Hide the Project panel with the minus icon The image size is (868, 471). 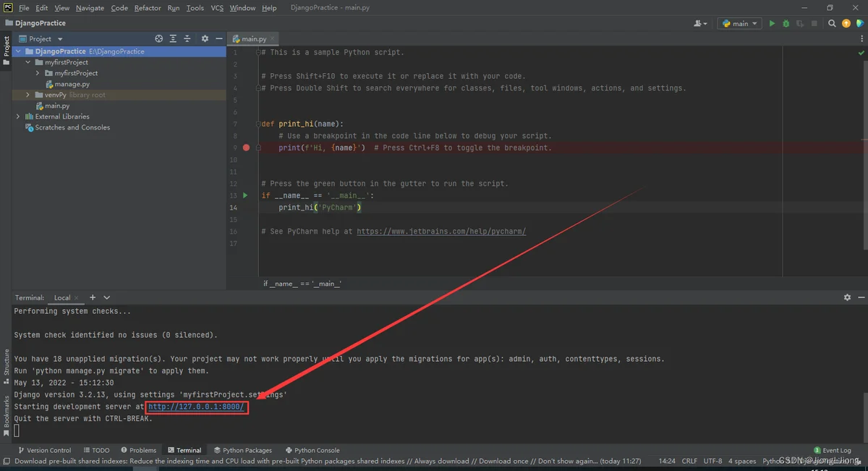[x=219, y=38]
